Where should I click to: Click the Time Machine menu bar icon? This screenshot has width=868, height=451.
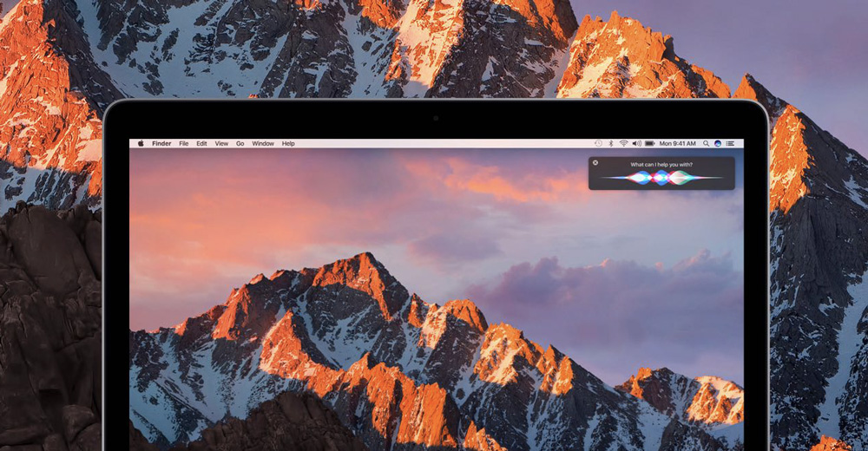click(x=598, y=143)
